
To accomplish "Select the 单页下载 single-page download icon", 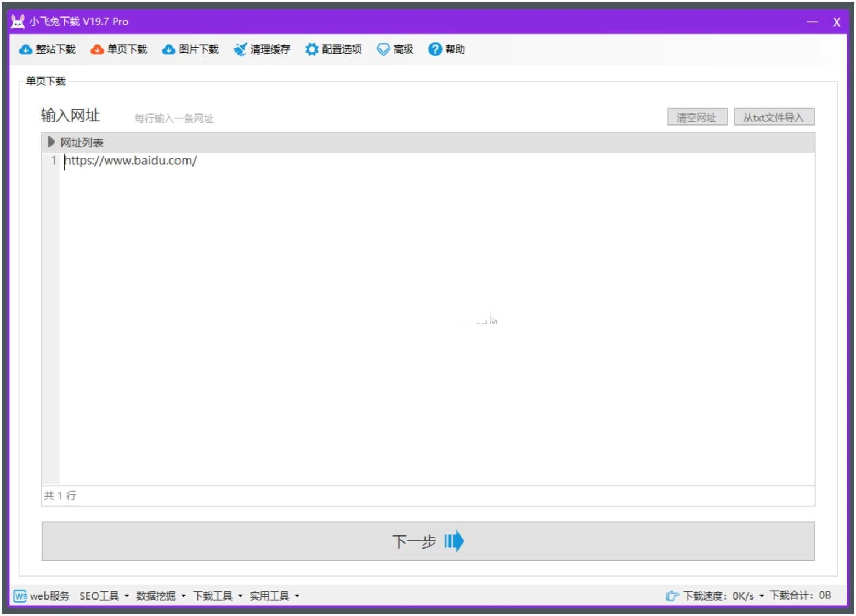I will [97, 49].
